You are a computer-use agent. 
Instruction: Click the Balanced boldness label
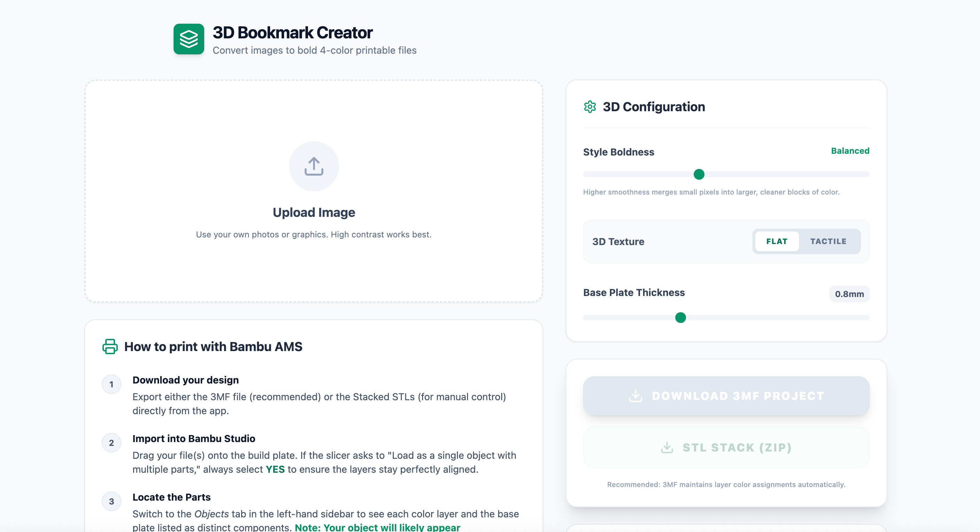click(x=850, y=151)
